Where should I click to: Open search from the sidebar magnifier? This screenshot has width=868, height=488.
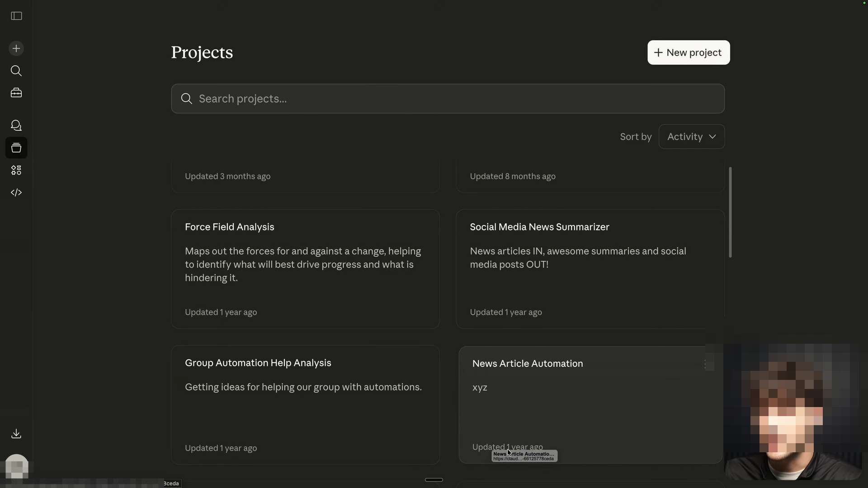(x=16, y=71)
